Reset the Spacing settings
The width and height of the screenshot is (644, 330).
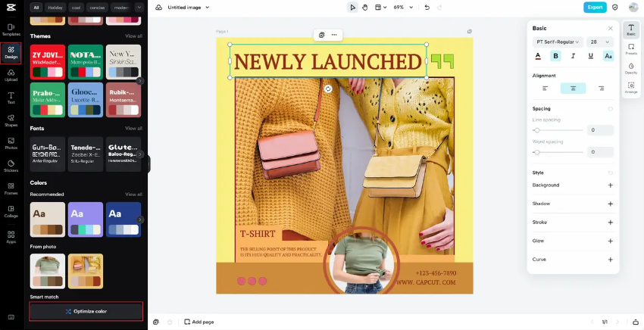click(611, 109)
